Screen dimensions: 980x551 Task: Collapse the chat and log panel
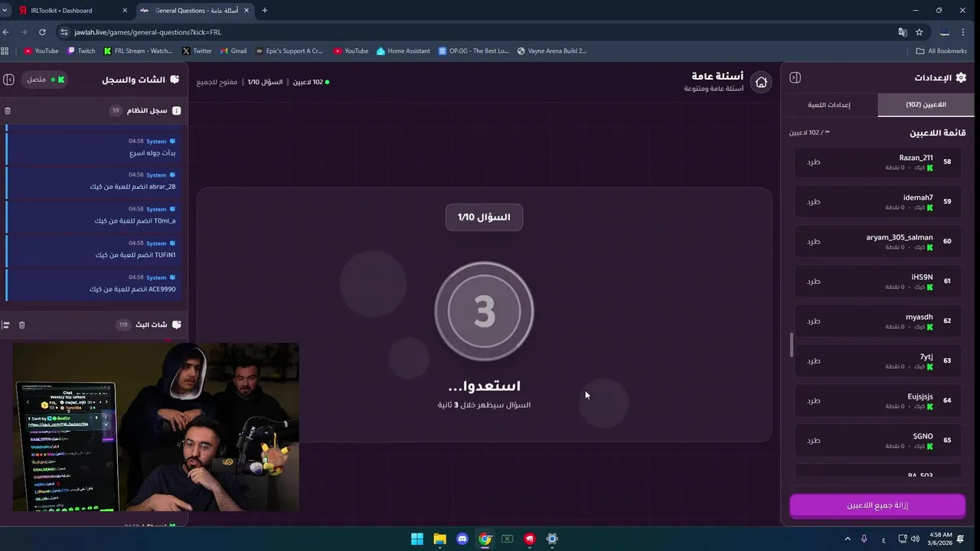[x=9, y=80]
